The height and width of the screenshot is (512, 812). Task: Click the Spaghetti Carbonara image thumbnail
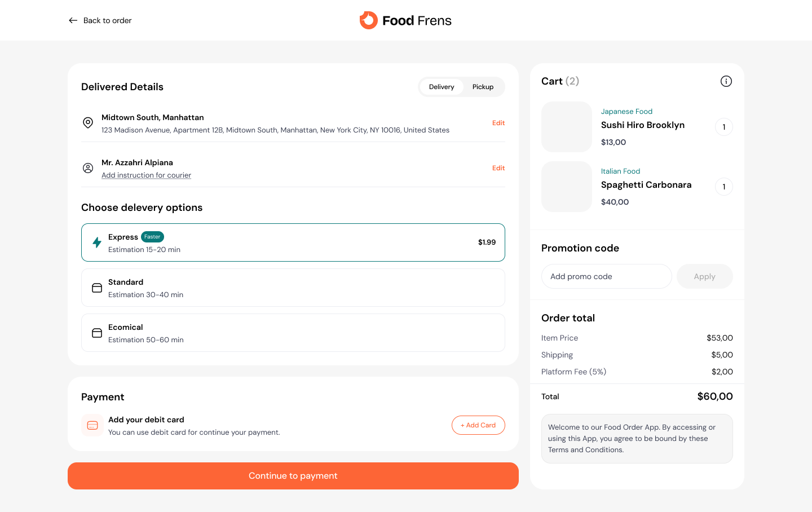pos(567,187)
